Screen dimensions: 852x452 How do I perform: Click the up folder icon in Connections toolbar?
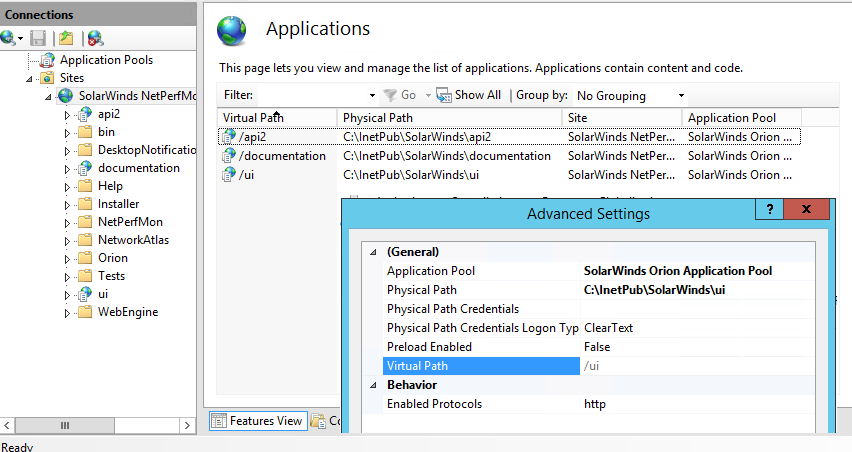pos(66,38)
